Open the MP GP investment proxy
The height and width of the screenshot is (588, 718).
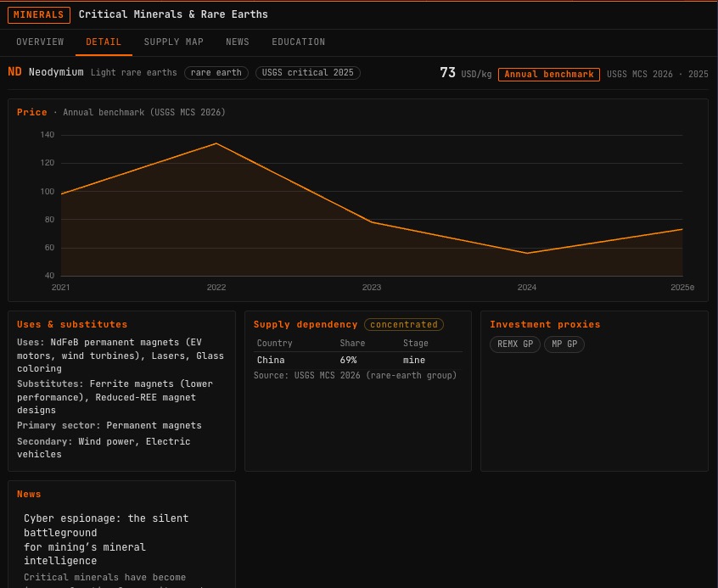pyautogui.click(x=564, y=344)
